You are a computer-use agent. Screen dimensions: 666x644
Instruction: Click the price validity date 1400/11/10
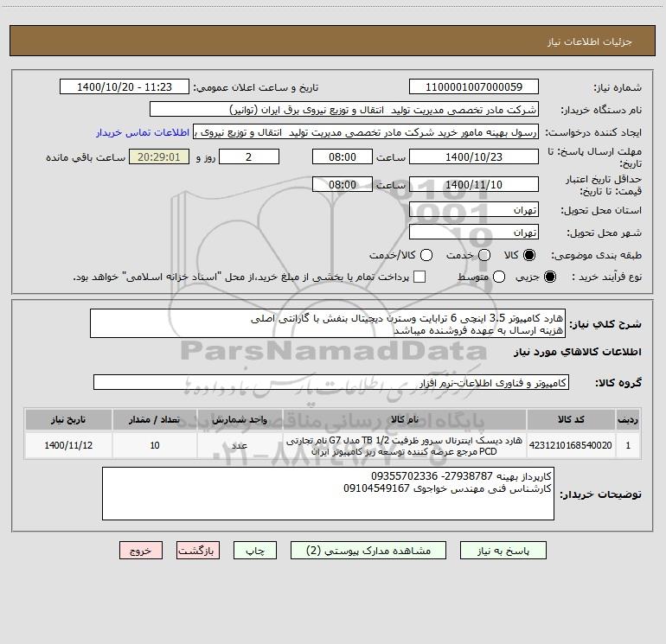474,184
